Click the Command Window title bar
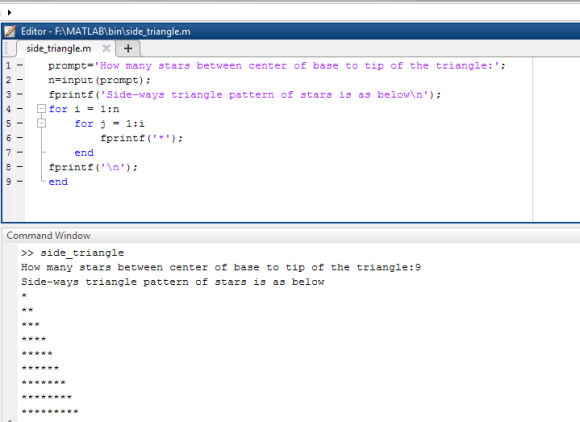The width and height of the screenshot is (580, 422). (48, 236)
